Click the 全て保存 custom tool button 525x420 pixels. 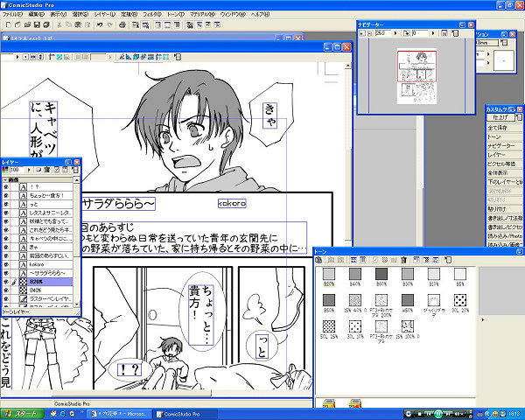coord(504,128)
